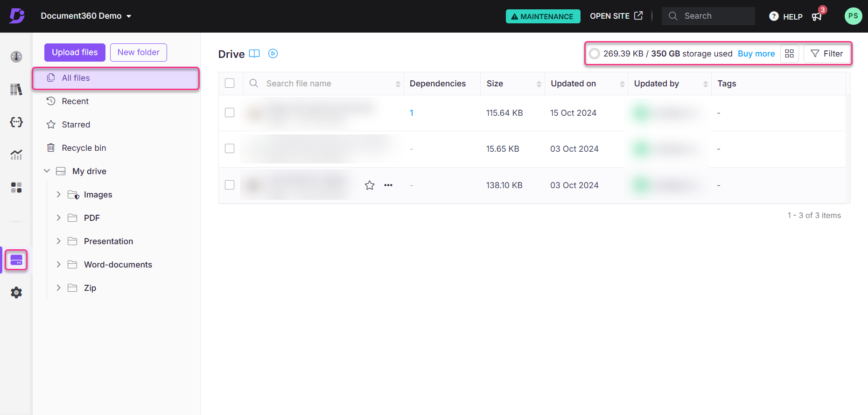The image size is (868, 415).
Task: Click the top Search field
Action: tap(708, 16)
